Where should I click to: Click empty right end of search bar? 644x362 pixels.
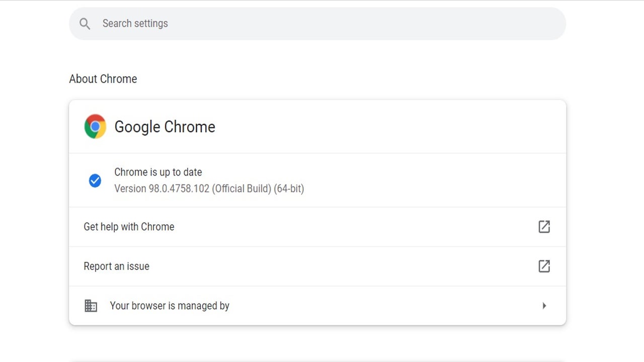(x=528, y=24)
